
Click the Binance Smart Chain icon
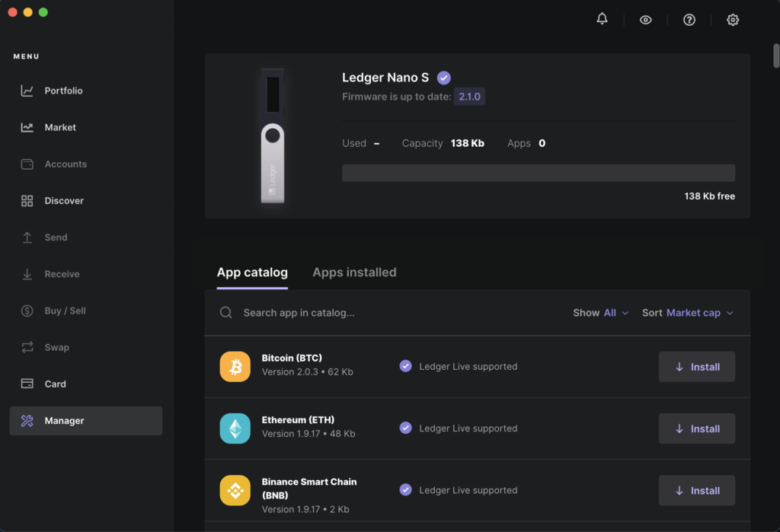coord(235,490)
